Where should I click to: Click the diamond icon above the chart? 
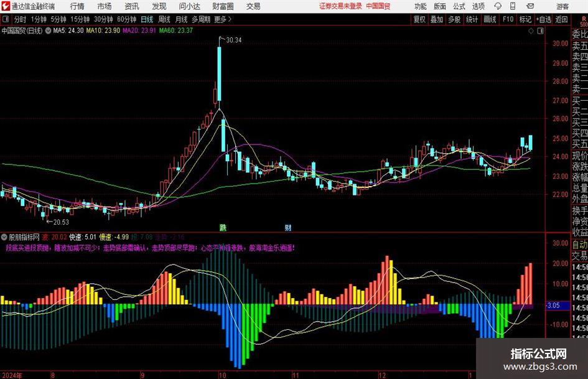(x=531, y=31)
